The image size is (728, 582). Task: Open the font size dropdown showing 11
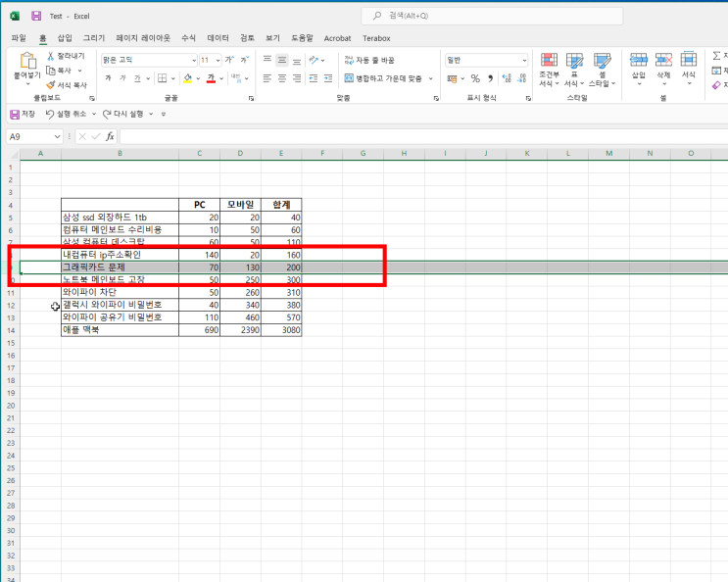pos(218,61)
